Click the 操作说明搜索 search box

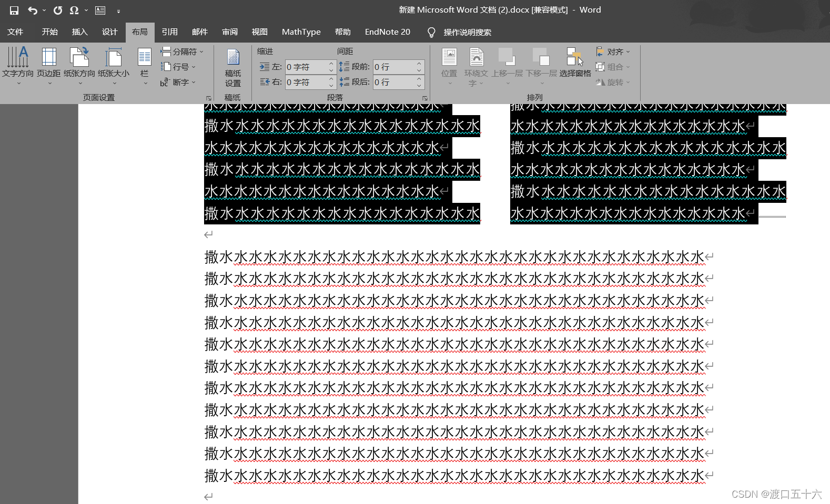coord(467,33)
